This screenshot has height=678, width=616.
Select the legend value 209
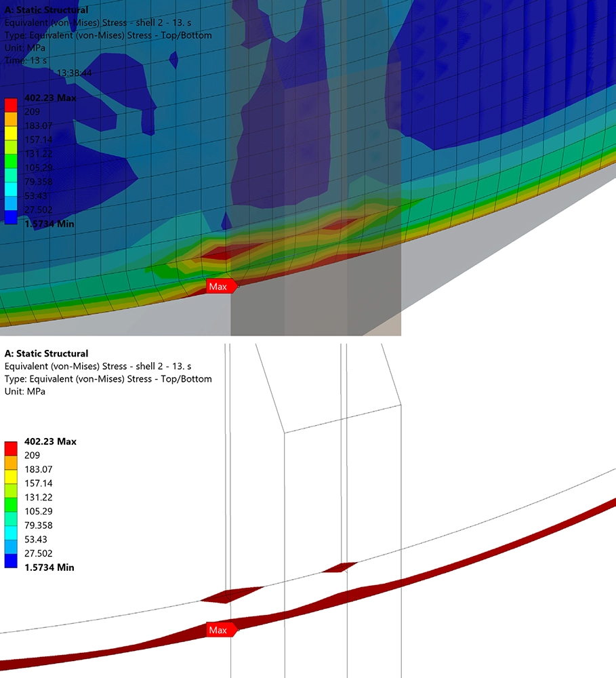[30, 111]
